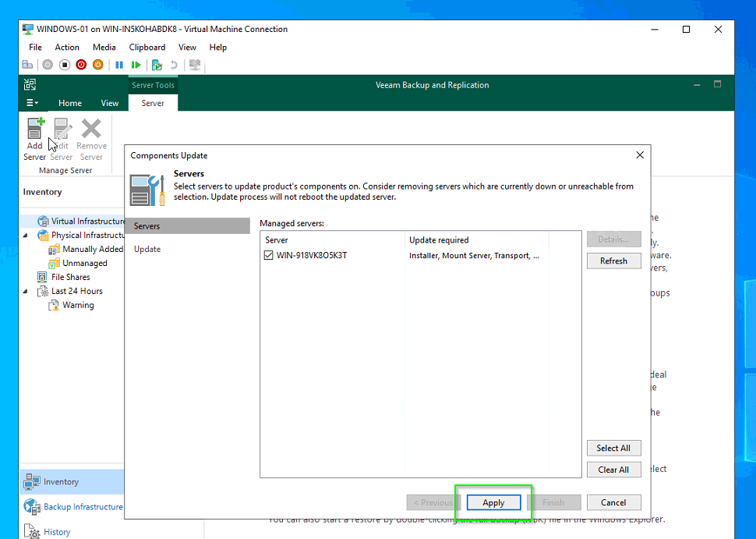Click the Clear All button
The width and height of the screenshot is (756, 539).
[613, 470]
